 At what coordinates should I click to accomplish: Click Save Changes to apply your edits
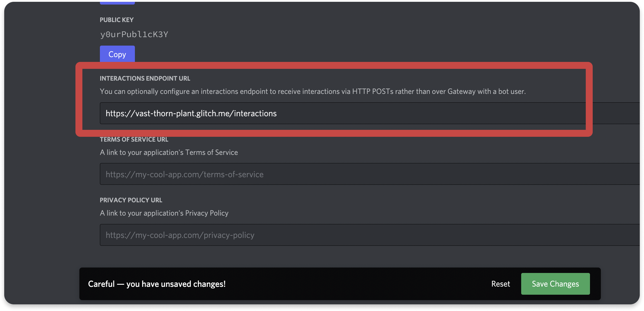(x=555, y=284)
